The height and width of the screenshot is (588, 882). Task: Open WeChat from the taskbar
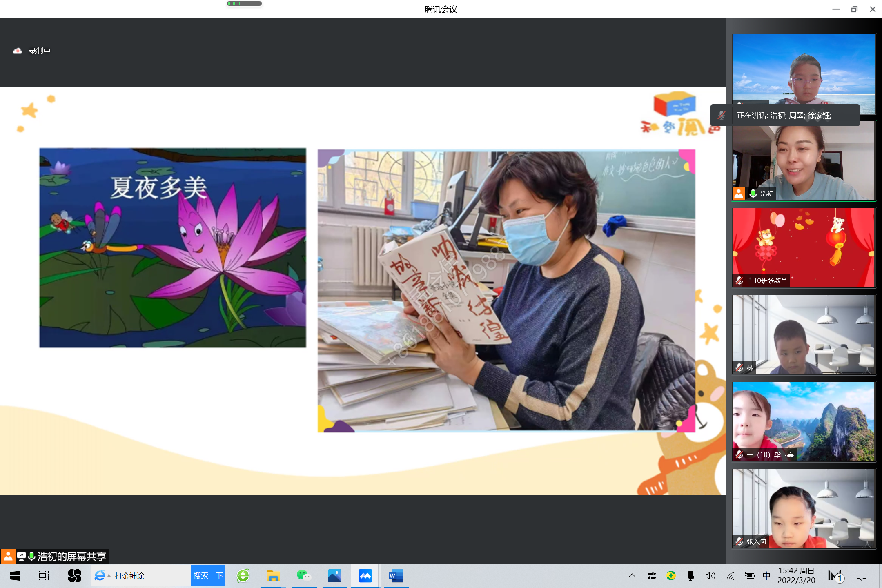click(304, 576)
